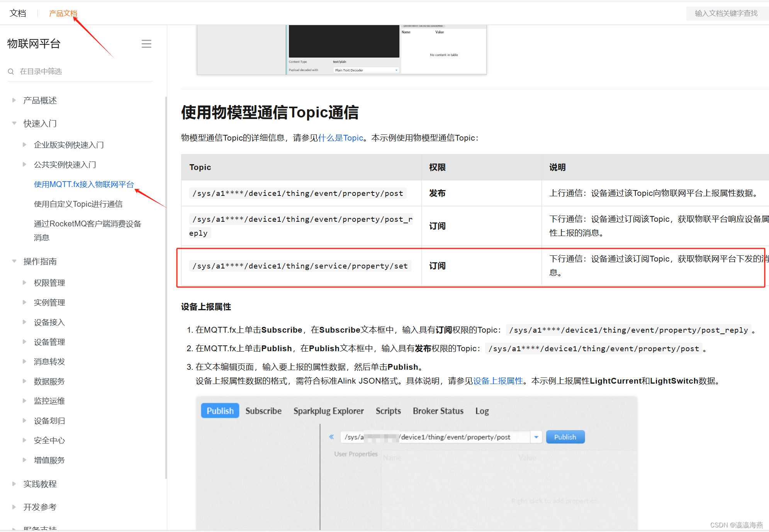The image size is (769, 532).
Task: Click the 文档 menu item at the top
Action: [x=18, y=13]
